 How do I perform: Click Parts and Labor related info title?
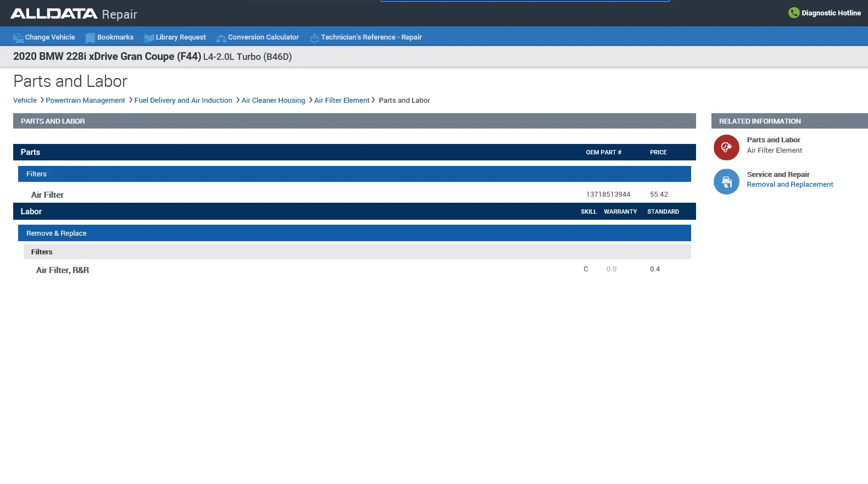774,140
